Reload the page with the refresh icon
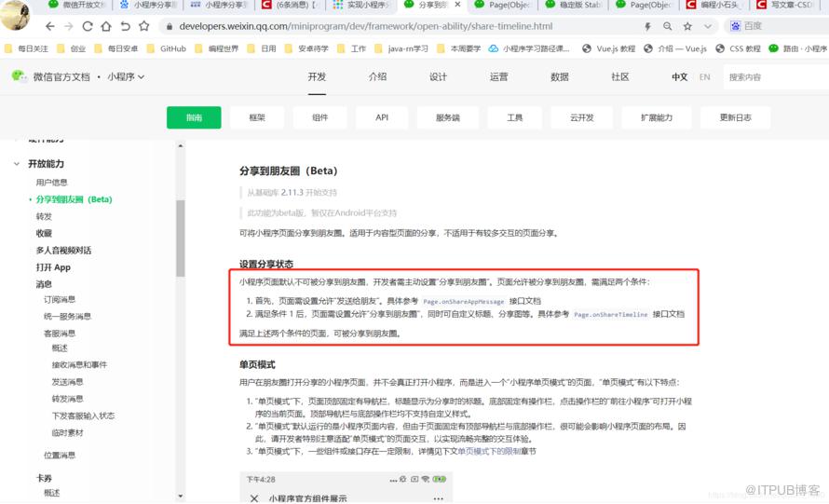829x504 pixels. 88,26
